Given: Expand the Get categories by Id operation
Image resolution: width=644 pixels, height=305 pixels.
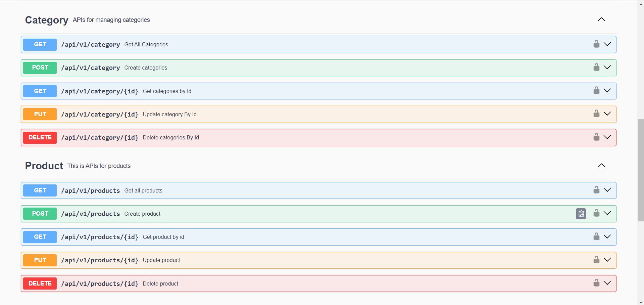Looking at the screenshot, I should coord(607,90).
